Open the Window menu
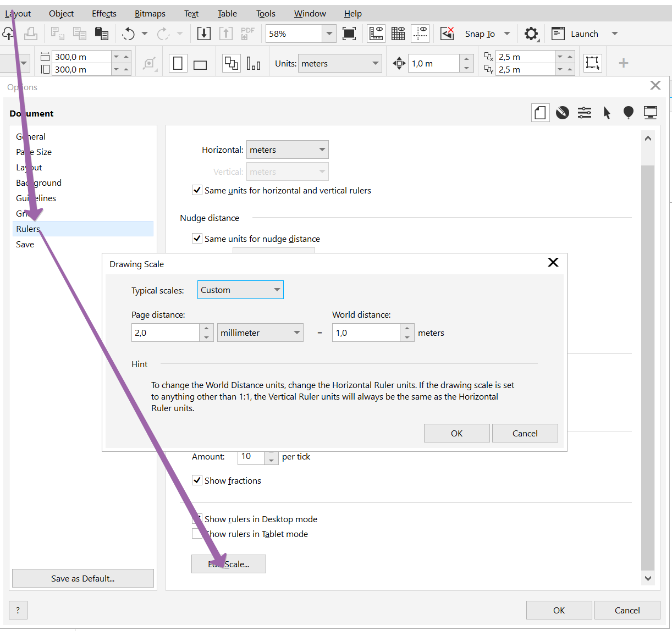The width and height of the screenshot is (672, 631). click(310, 13)
